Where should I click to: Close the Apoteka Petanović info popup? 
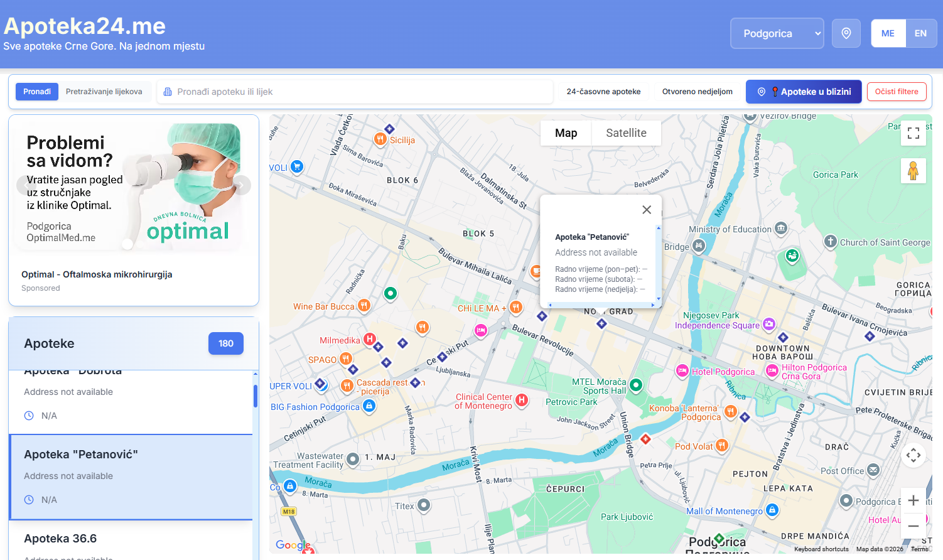click(x=647, y=210)
